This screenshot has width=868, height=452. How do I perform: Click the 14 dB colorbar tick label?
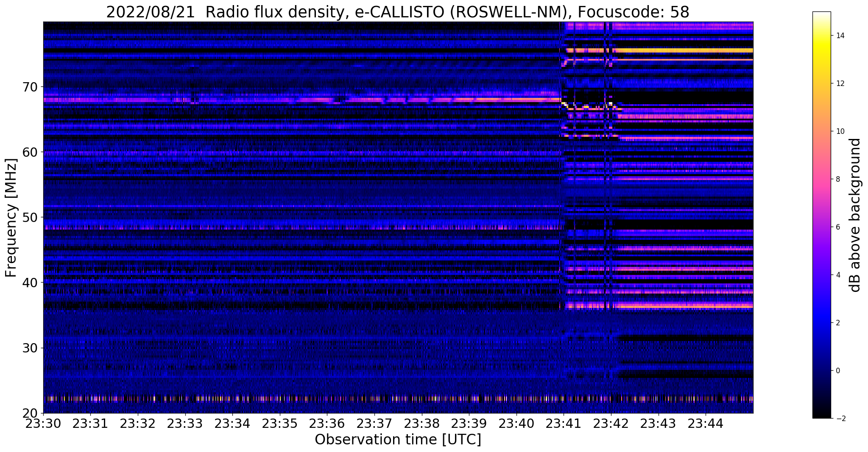(x=840, y=36)
